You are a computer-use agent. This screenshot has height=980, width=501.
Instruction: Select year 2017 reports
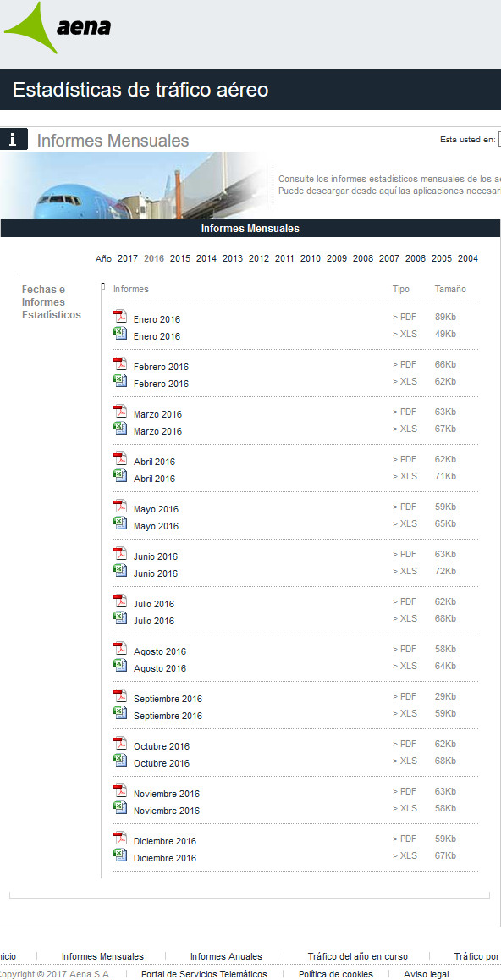point(128,258)
